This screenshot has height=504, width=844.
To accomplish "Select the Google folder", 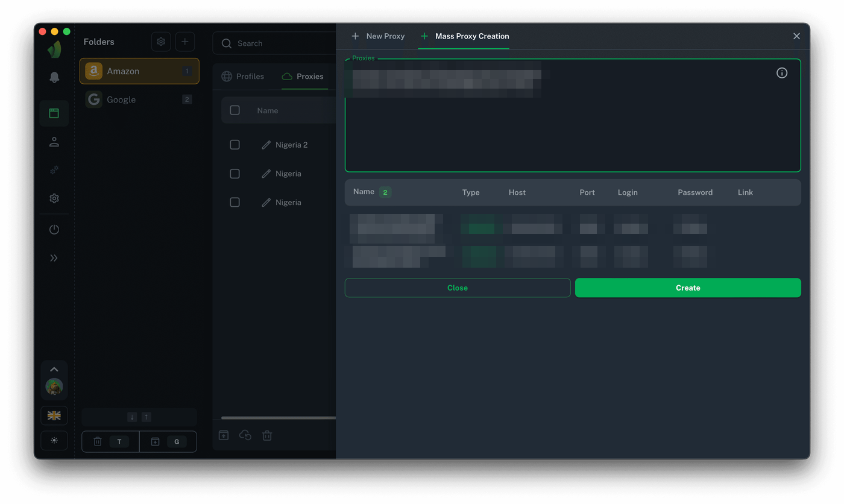I will point(139,99).
